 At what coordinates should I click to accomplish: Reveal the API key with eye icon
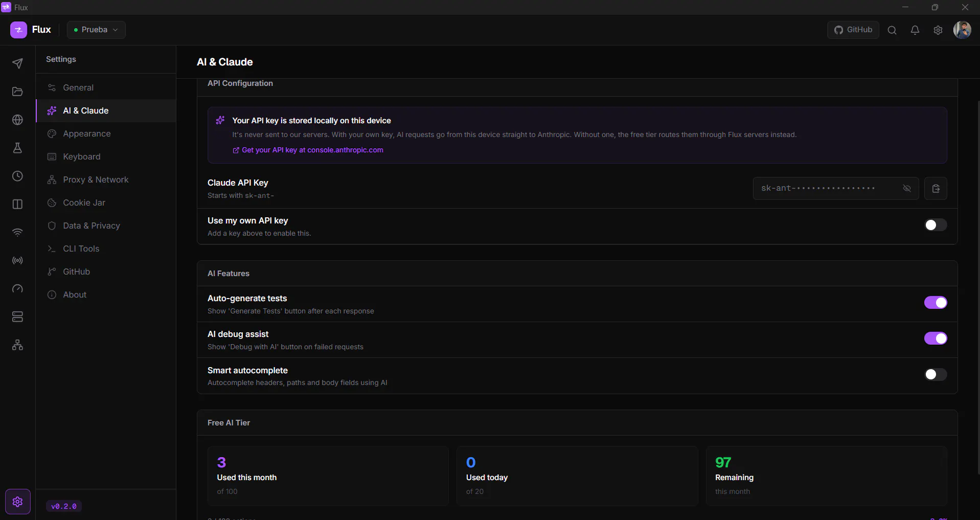coord(907,188)
